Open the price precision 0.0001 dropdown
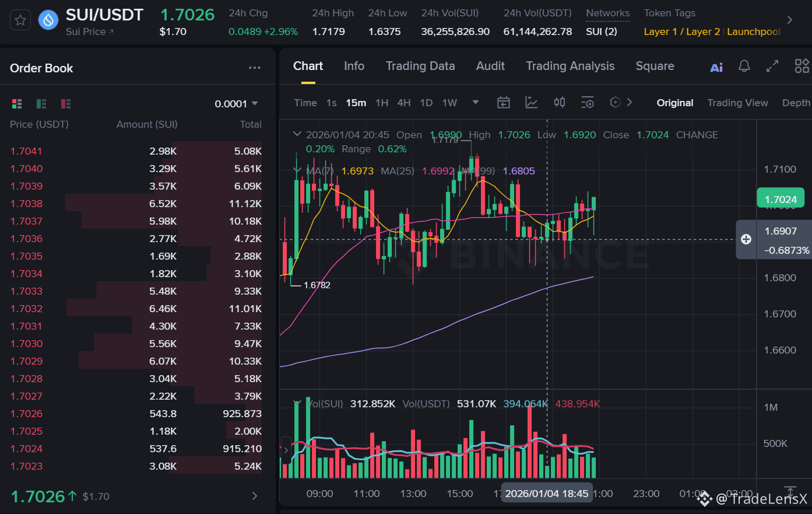This screenshot has height=514, width=812. coord(237,103)
